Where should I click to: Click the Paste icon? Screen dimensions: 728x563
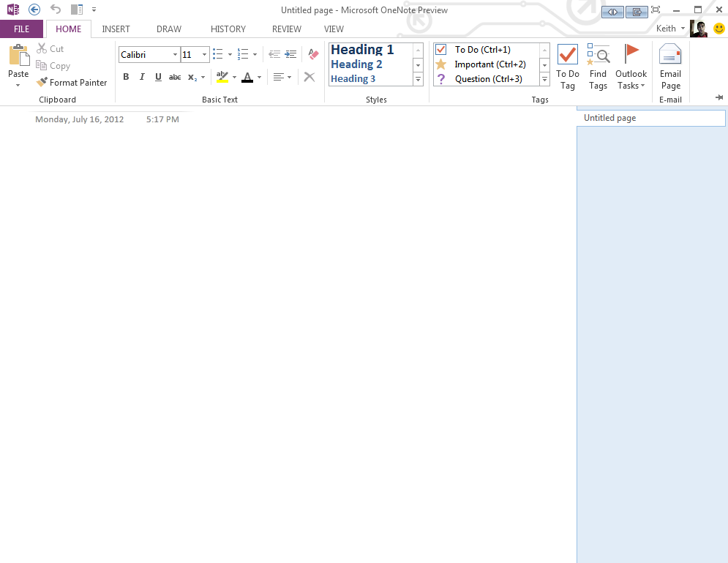pos(19,56)
